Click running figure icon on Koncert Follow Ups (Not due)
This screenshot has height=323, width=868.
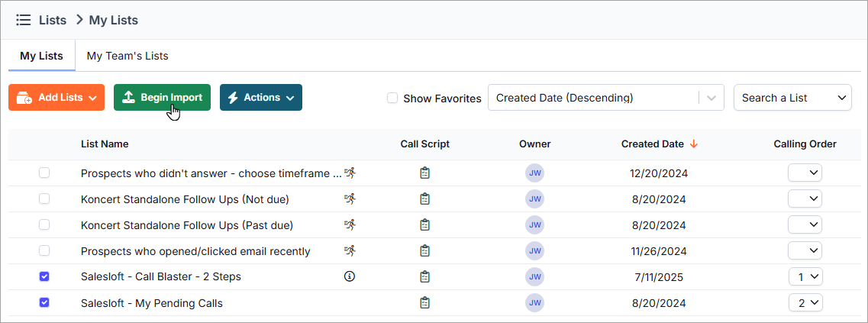point(350,199)
